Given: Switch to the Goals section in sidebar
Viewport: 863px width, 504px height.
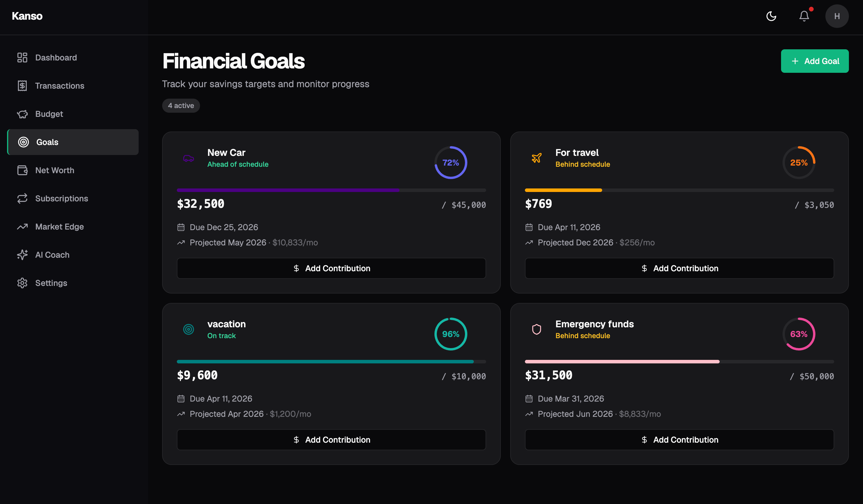Looking at the screenshot, I should [47, 142].
